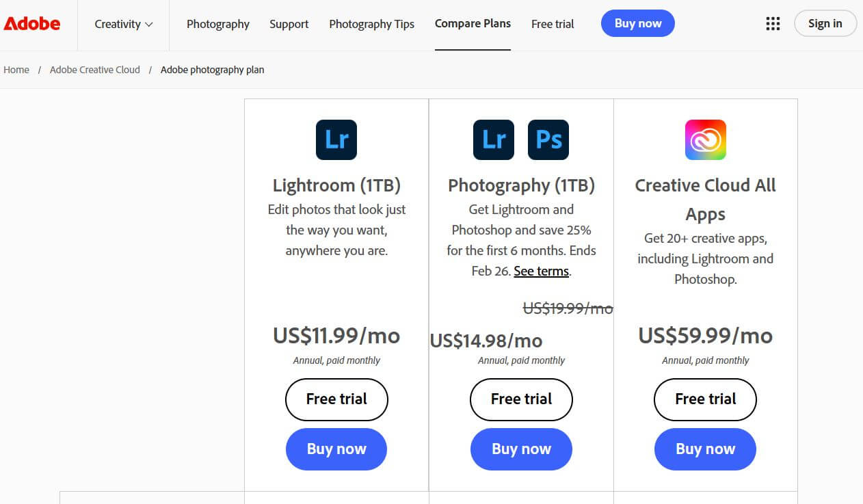Select the Creative Cloud rainbow icon

[x=705, y=140]
